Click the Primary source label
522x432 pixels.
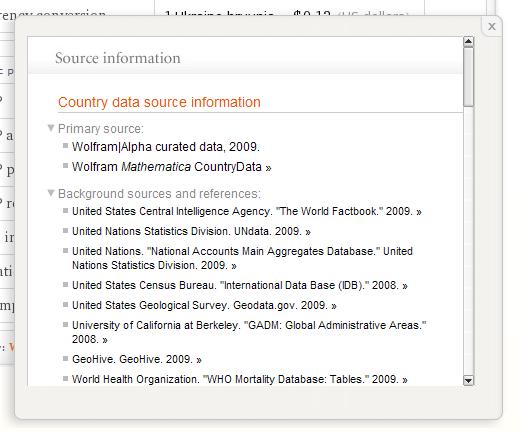tap(101, 129)
